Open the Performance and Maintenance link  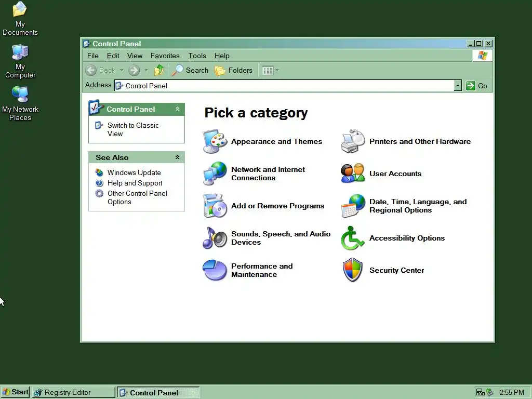tap(262, 270)
